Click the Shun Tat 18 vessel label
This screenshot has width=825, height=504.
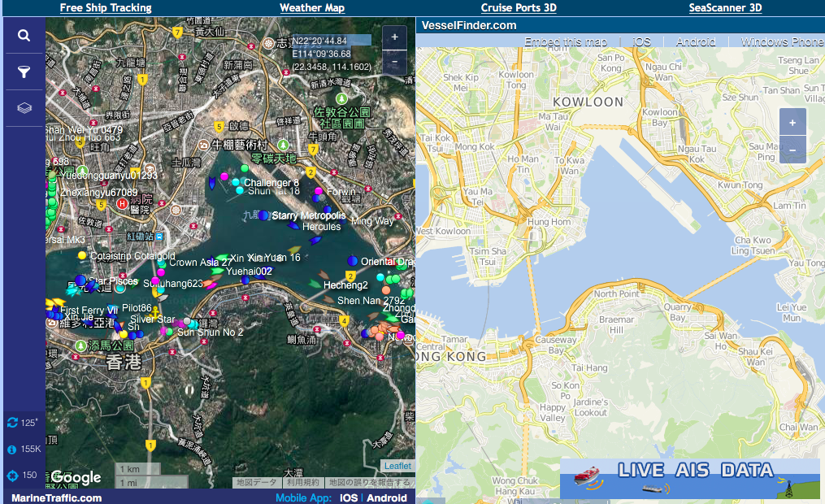(x=274, y=191)
